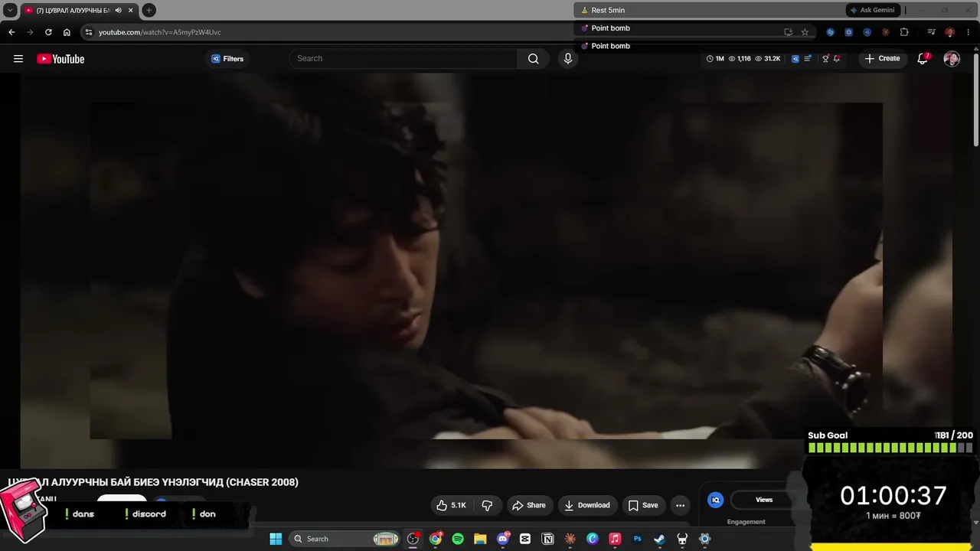Open Apple Music from the taskbar
The image size is (980, 551).
pyautogui.click(x=615, y=539)
